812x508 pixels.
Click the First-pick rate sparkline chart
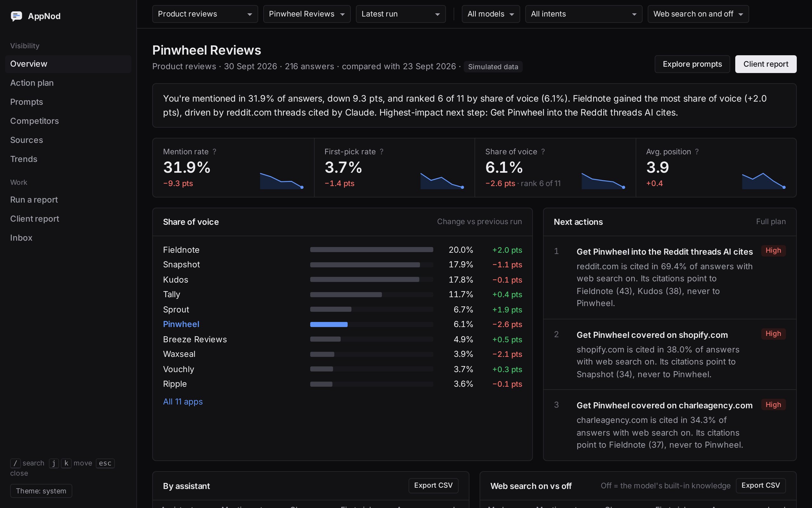[x=442, y=181]
